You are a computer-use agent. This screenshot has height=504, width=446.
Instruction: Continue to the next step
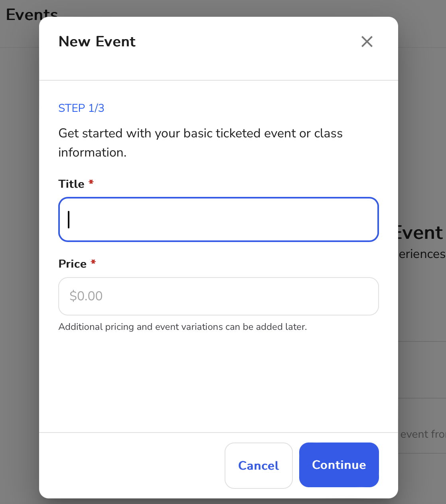339,465
